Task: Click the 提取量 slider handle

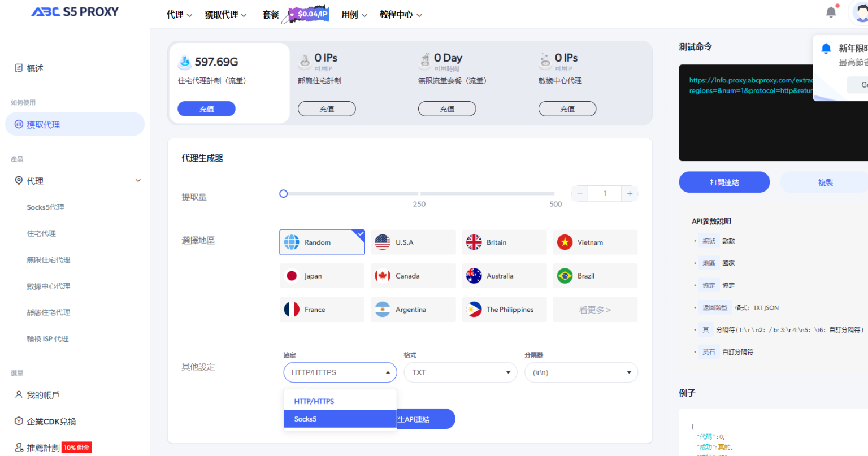Action: coord(283,193)
